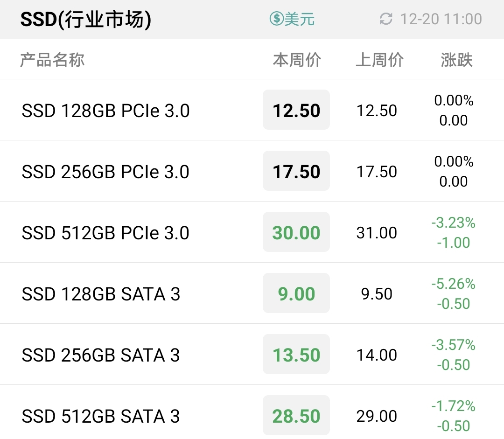This screenshot has height=439, width=504.
Task: Open the SSD 512GB PCIe 3.0 row
Action: (252, 232)
